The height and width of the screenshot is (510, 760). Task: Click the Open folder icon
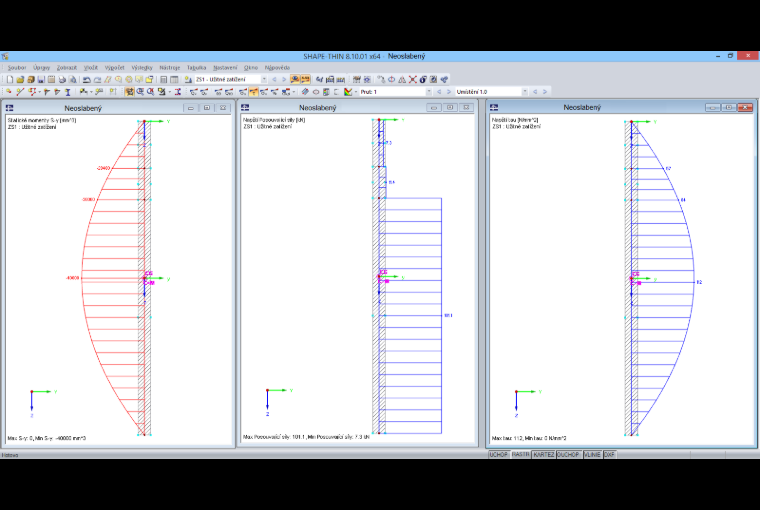pyautogui.click(x=20, y=79)
